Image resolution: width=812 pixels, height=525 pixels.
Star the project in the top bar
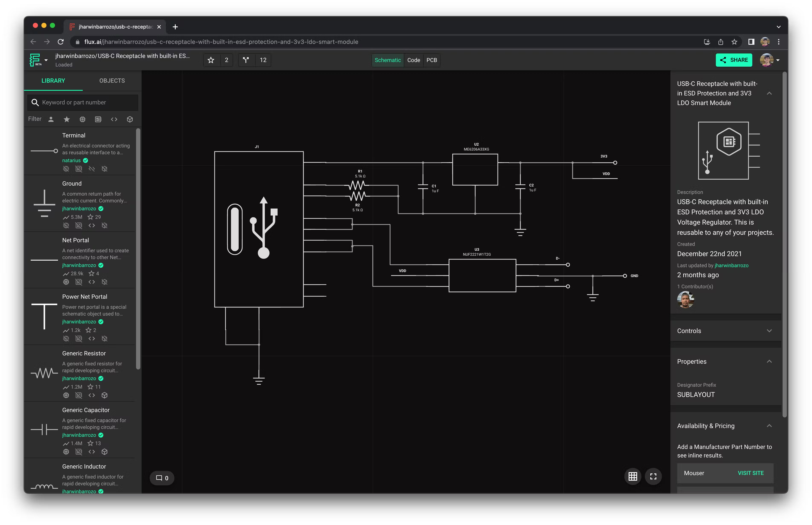click(211, 60)
